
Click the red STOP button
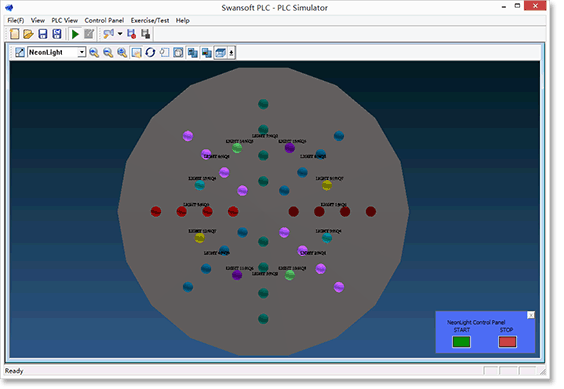[x=507, y=342]
